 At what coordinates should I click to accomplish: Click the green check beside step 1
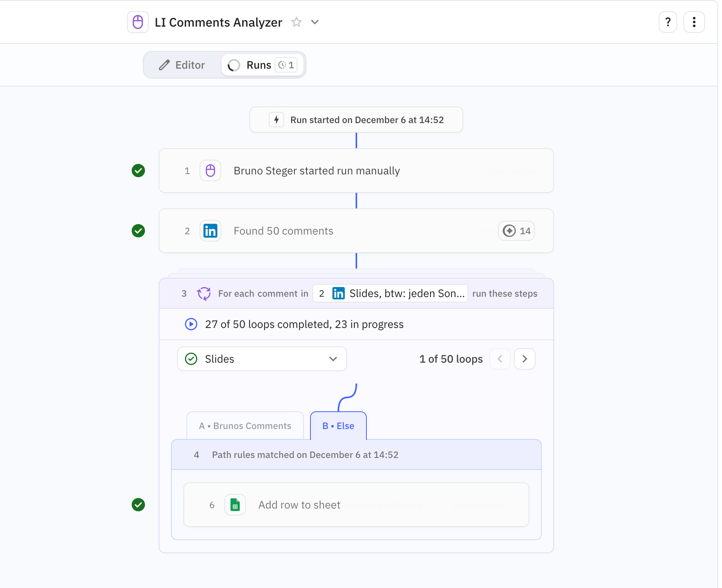click(138, 171)
